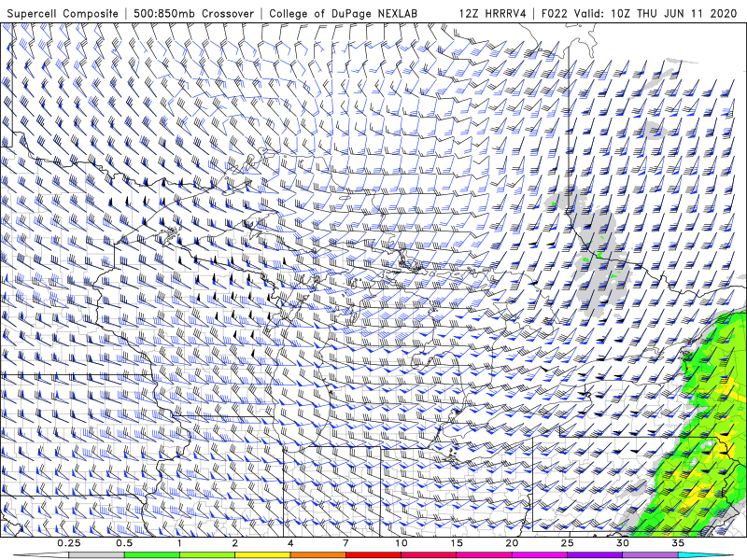Select the cyan end of the color bar
747x560 pixels.
click(705, 555)
